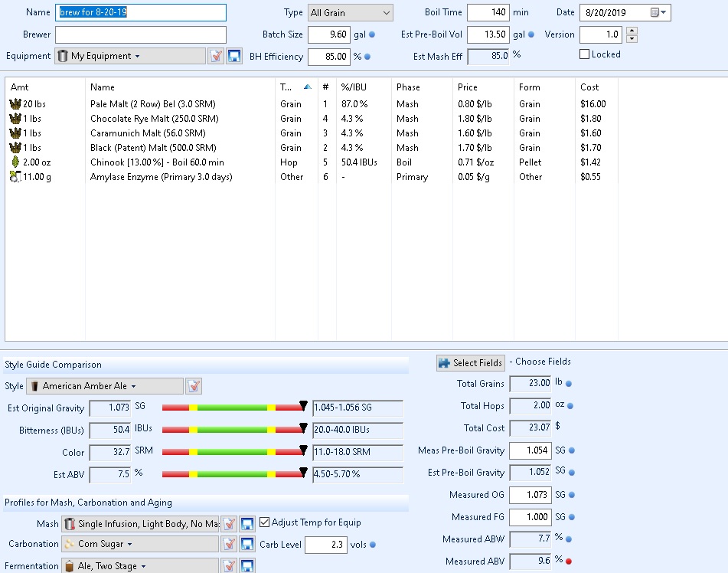Click the Bitterness IBUs range slider marker
This screenshot has width=728, height=573.
(x=303, y=427)
